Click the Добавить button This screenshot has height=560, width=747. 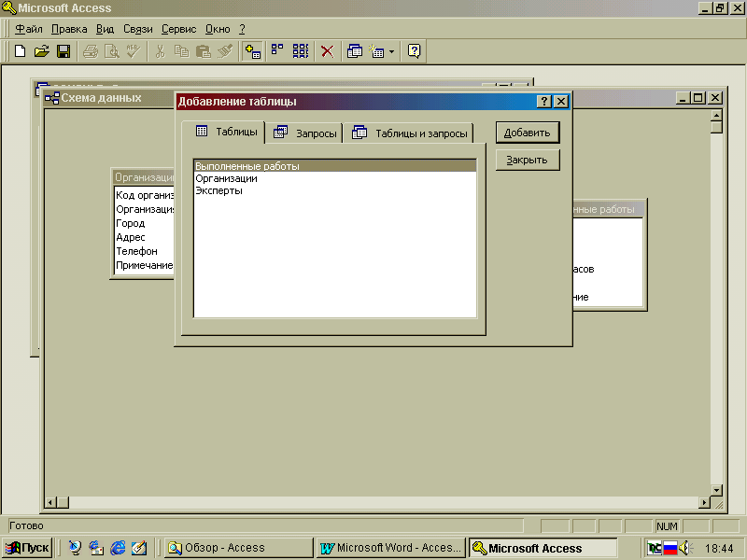pos(528,133)
